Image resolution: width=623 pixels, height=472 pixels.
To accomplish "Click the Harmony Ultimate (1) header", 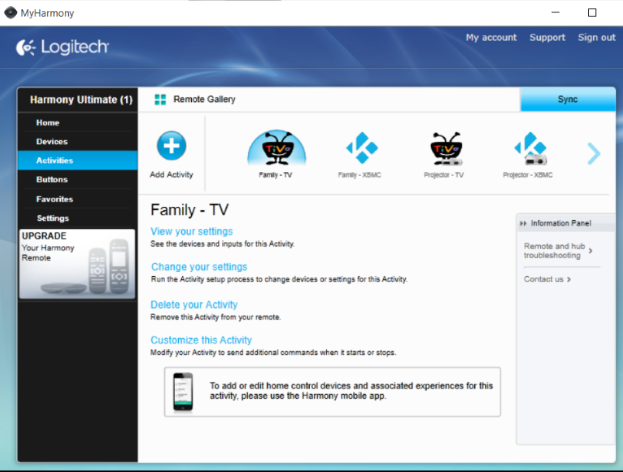I will 81,99.
